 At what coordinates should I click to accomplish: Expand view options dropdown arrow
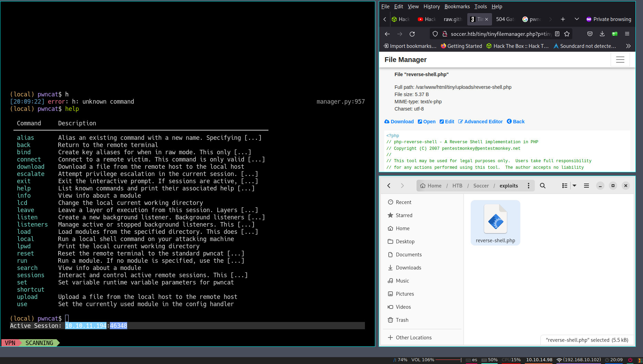(574, 186)
